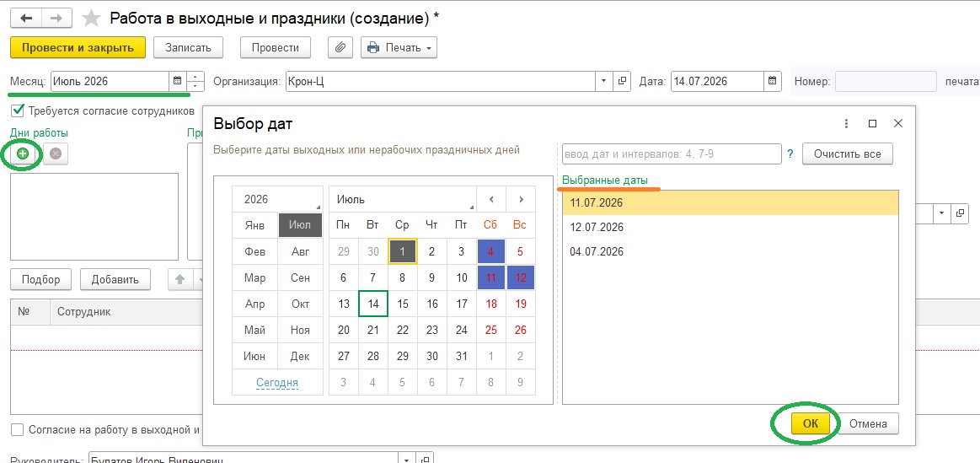The width and height of the screenshot is (980, 463).
Task: Click the Записать button
Action: [188, 47]
